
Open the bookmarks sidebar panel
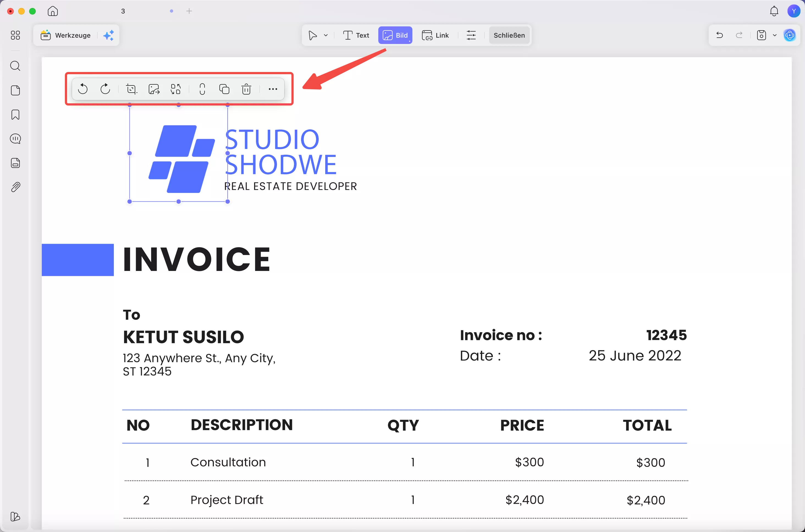(15, 115)
